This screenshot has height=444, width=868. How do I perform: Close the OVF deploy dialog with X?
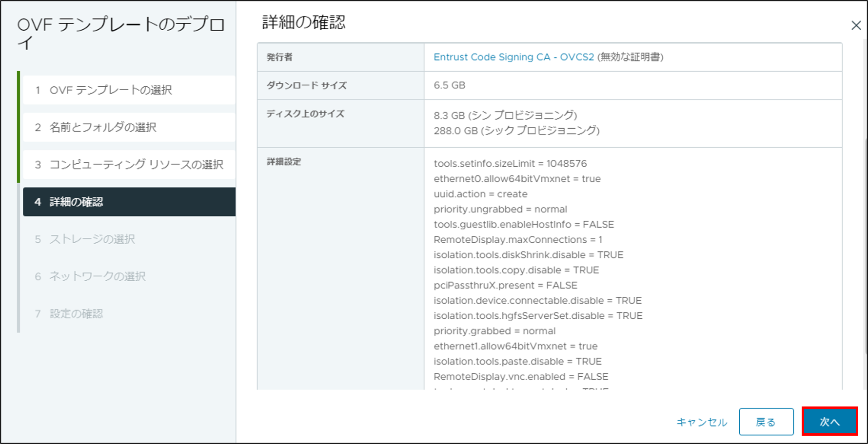[856, 25]
